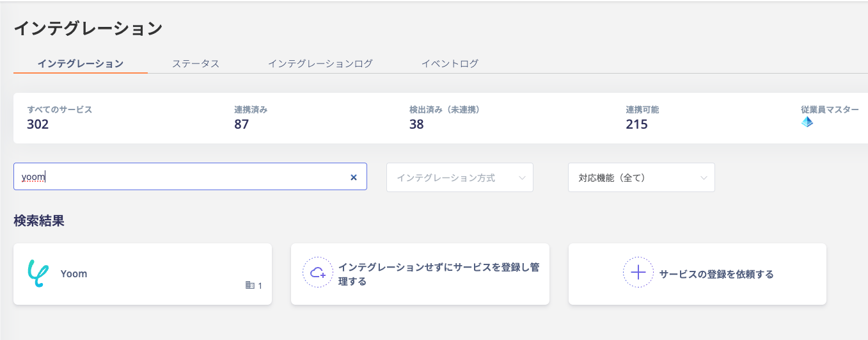
Task: Click the 従業員マスター pyramid icon
Action: [807, 122]
